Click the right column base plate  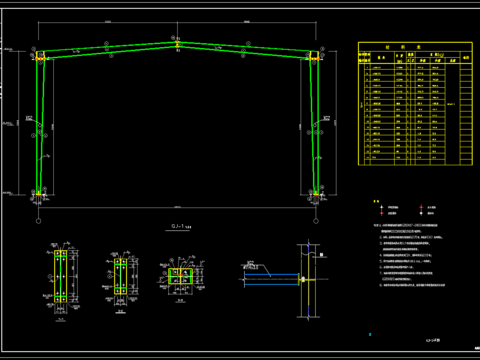click(316, 194)
